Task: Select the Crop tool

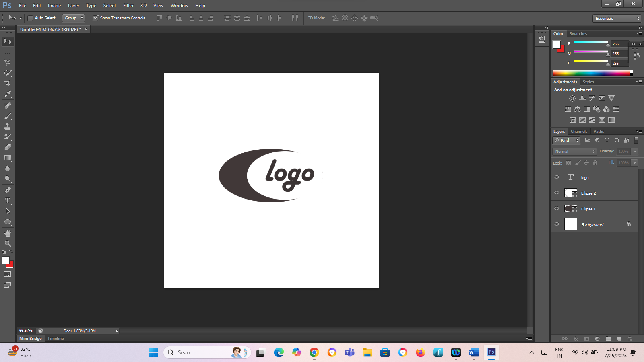Action: click(x=8, y=83)
